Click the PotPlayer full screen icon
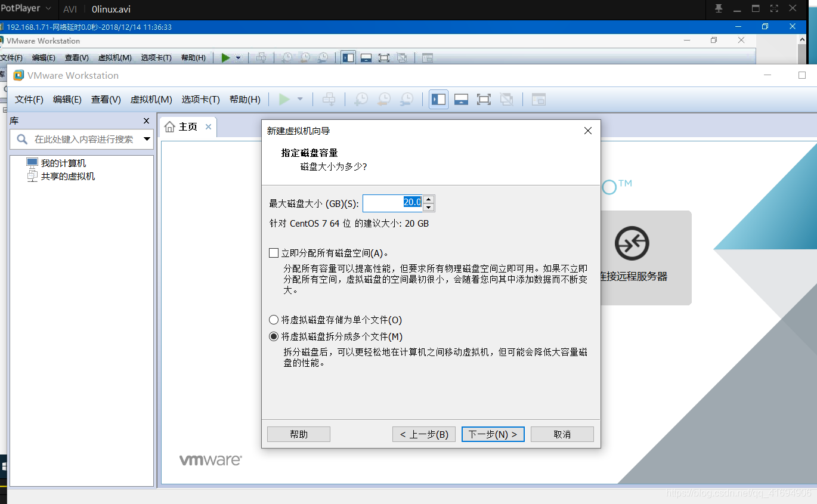817x504 pixels. 774,8
